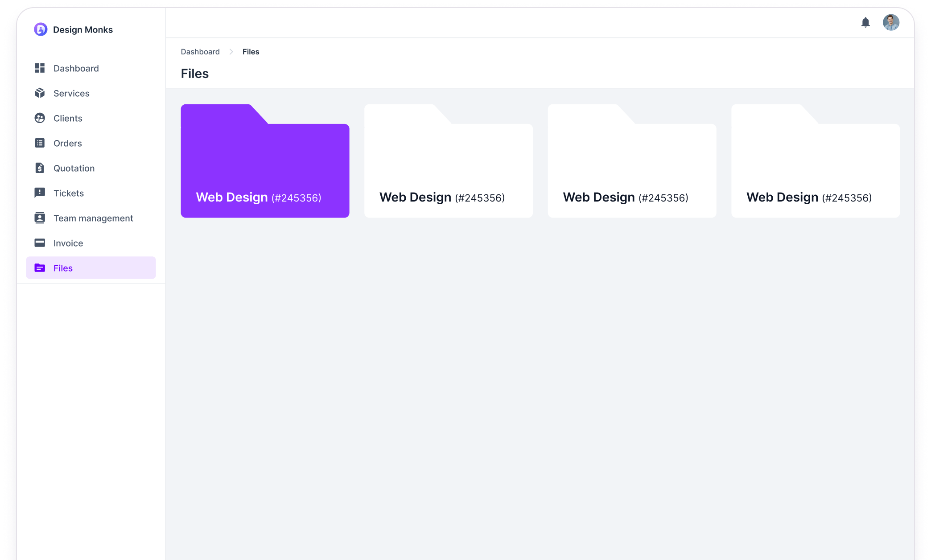Screen dimensions: 931x560
Task: Navigate to Clients menu label
Action: coord(68,118)
